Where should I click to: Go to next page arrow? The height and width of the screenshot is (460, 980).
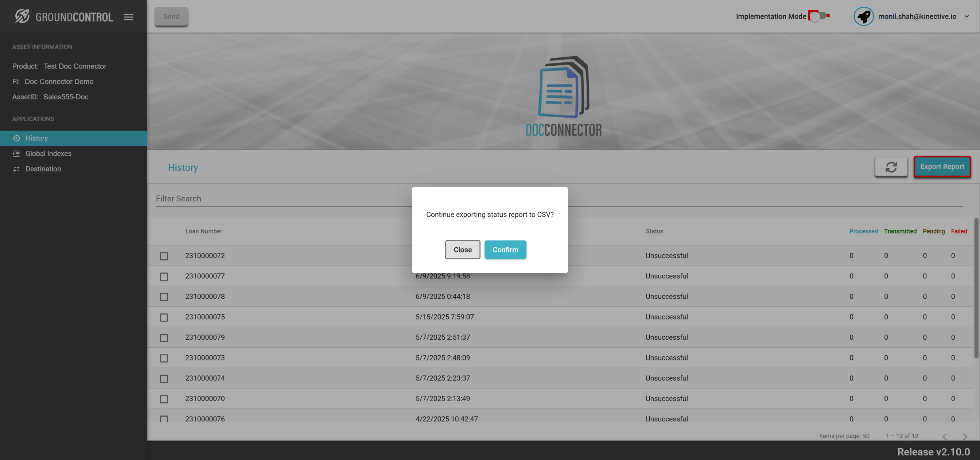point(965,436)
